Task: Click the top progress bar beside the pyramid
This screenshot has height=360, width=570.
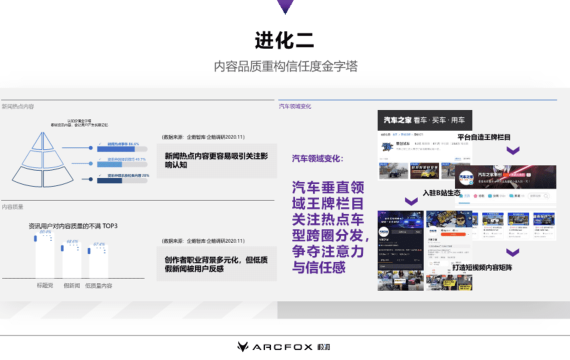Action: [122, 149]
